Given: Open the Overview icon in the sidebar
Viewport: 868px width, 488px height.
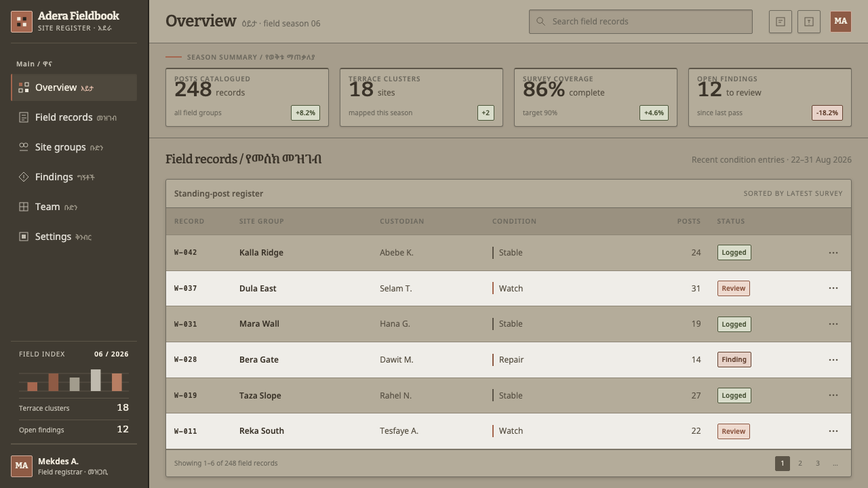Looking at the screenshot, I should tap(24, 87).
